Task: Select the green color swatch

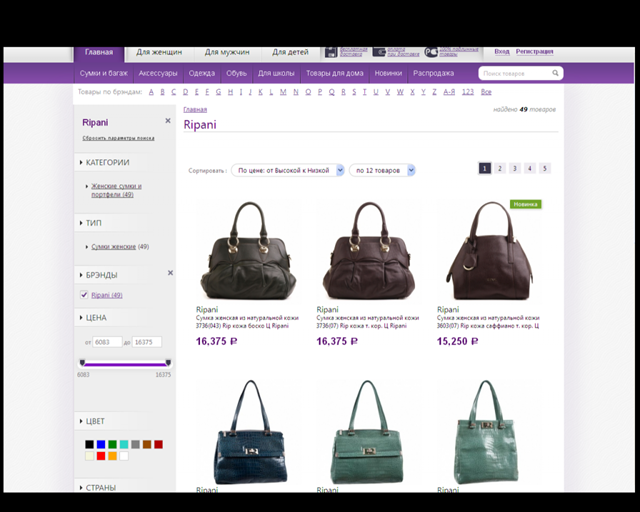Action: (112, 444)
